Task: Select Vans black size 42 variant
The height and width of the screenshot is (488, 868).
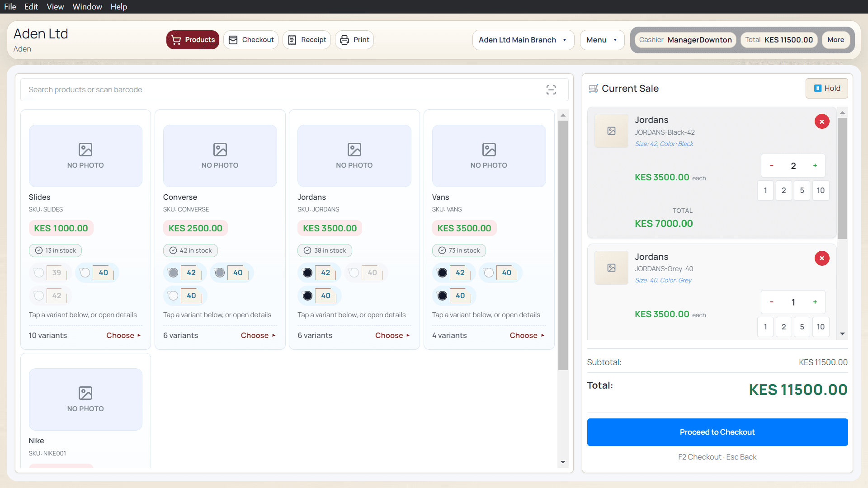Action: 454,273
